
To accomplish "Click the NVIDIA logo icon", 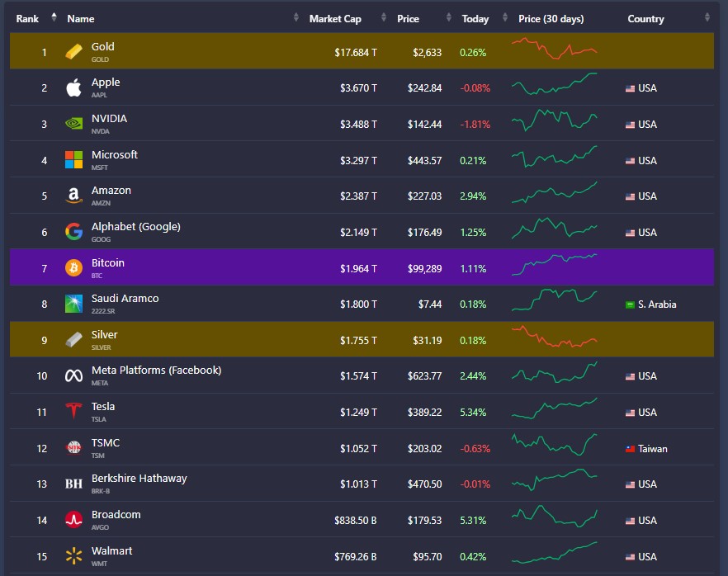I will pyautogui.click(x=73, y=124).
